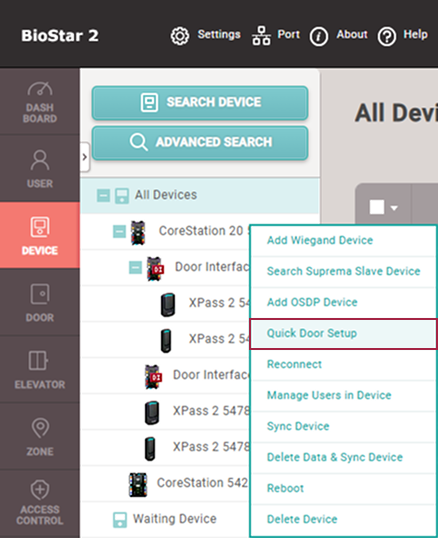Image resolution: width=438 pixels, height=538 pixels.
Task: Tick the select-all checkbox in device list
Action: pyautogui.click(x=377, y=207)
